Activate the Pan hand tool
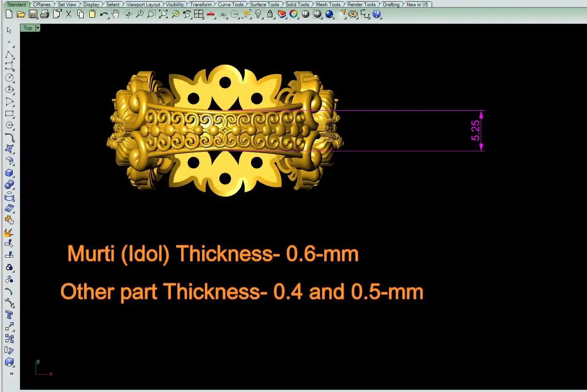The width and height of the screenshot is (587, 392). (116, 14)
